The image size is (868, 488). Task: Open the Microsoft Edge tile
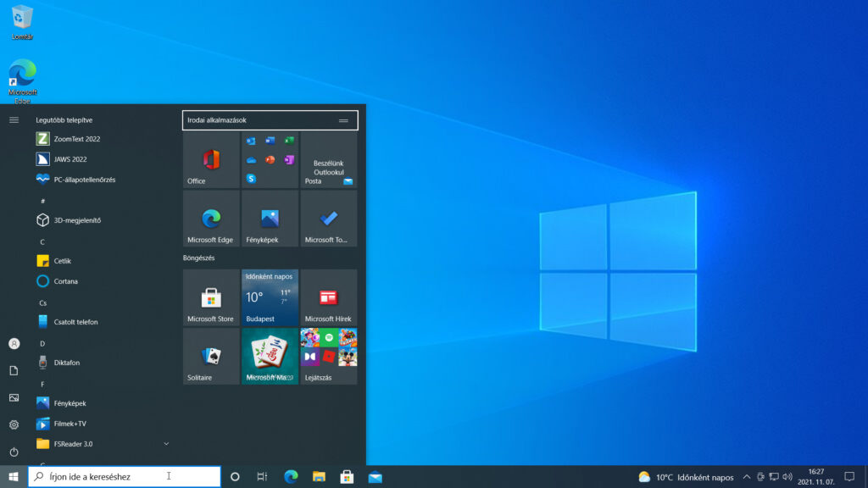(211, 219)
